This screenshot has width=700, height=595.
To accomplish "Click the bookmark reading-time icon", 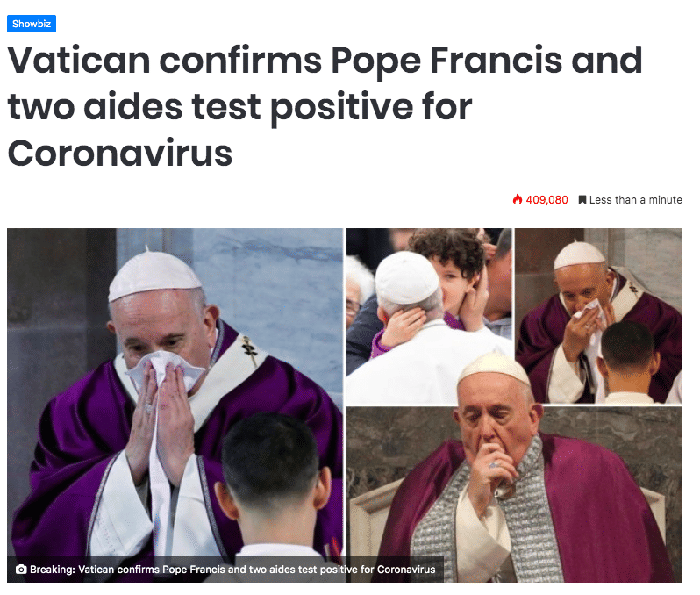I will (582, 200).
